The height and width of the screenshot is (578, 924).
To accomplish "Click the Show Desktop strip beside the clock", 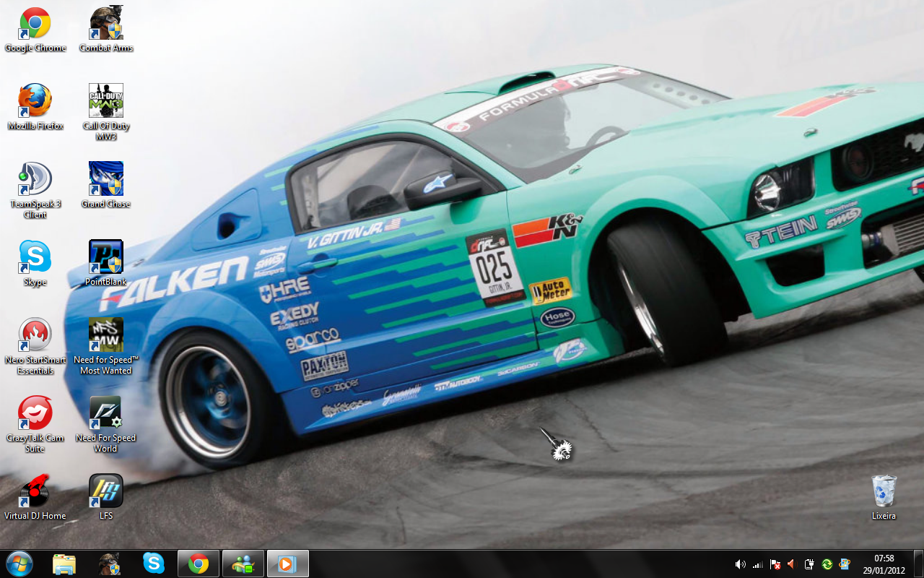I will click(x=918, y=564).
